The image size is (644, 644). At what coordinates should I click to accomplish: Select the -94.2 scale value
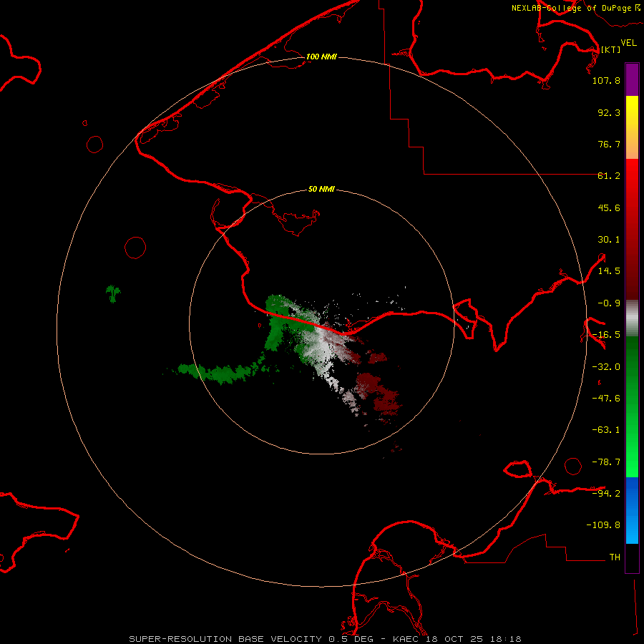coord(606,493)
